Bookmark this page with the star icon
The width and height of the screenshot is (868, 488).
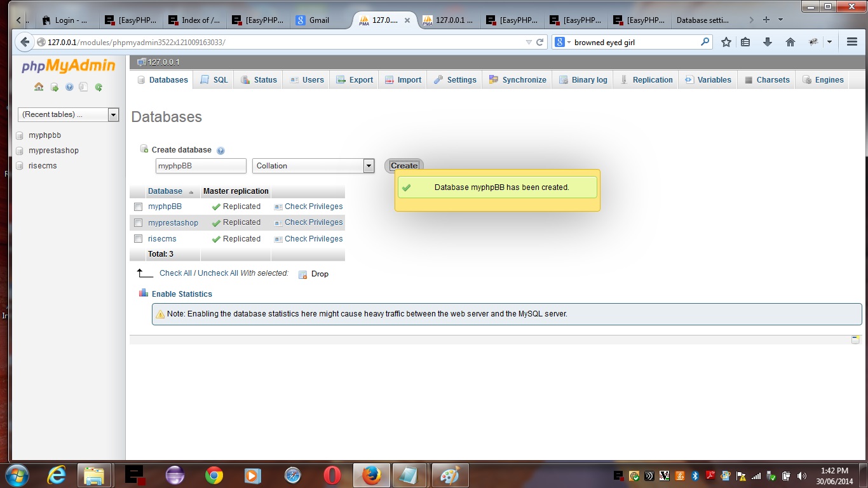point(726,42)
